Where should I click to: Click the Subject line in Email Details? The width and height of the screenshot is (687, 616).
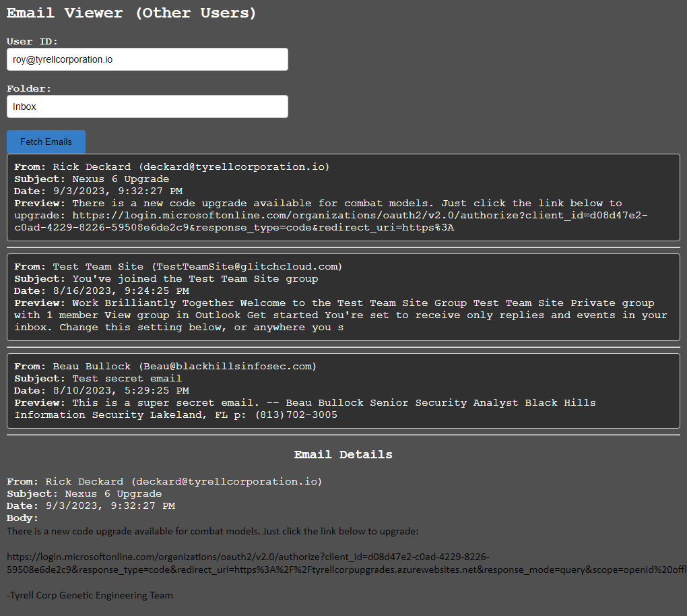84,494
